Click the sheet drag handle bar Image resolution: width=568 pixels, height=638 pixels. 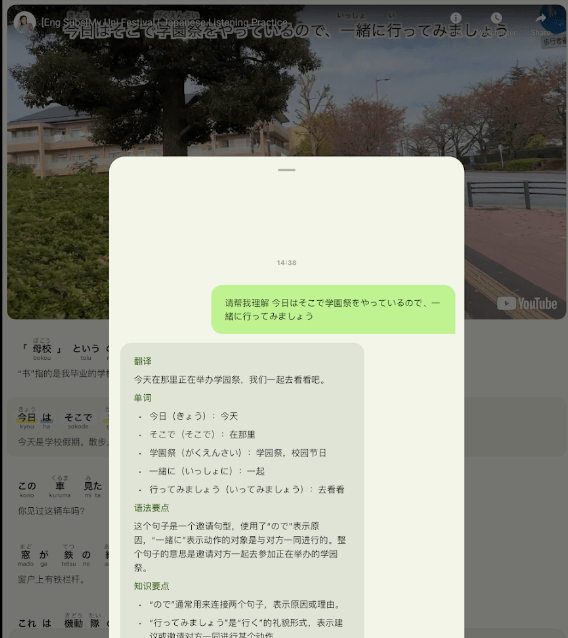pyautogui.click(x=286, y=170)
